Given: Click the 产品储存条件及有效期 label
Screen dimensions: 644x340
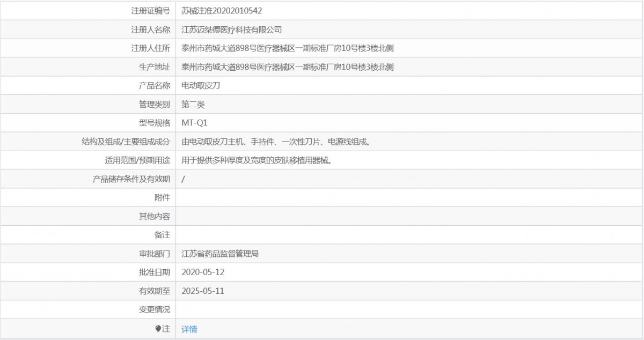Looking at the screenshot, I should (x=131, y=179).
